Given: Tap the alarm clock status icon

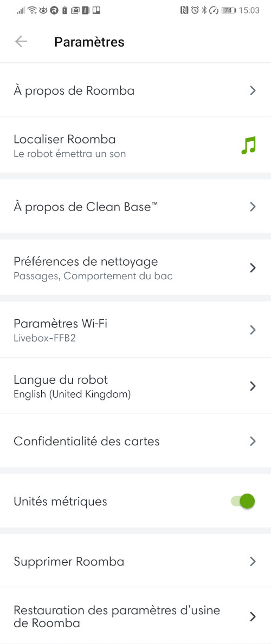Looking at the screenshot, I should [195, 11].
